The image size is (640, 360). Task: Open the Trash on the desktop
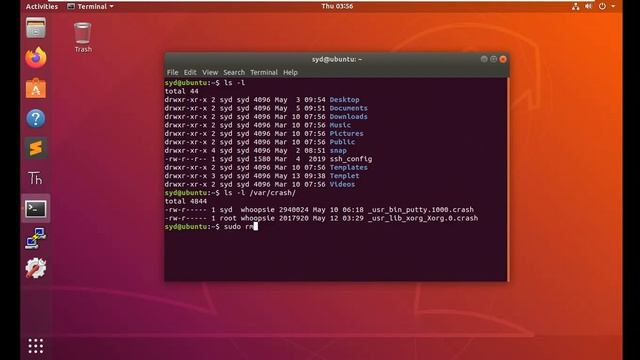(x=83, y=38)
